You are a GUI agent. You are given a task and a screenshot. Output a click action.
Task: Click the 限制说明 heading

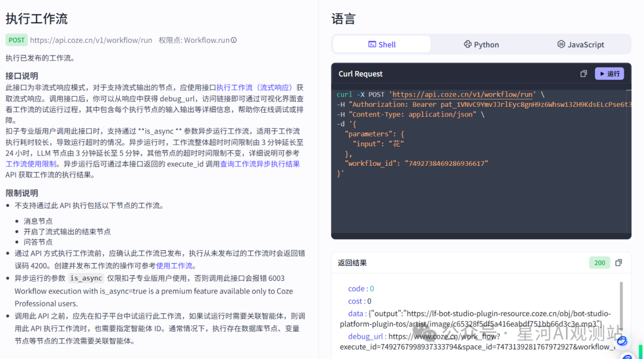(21, 193)
